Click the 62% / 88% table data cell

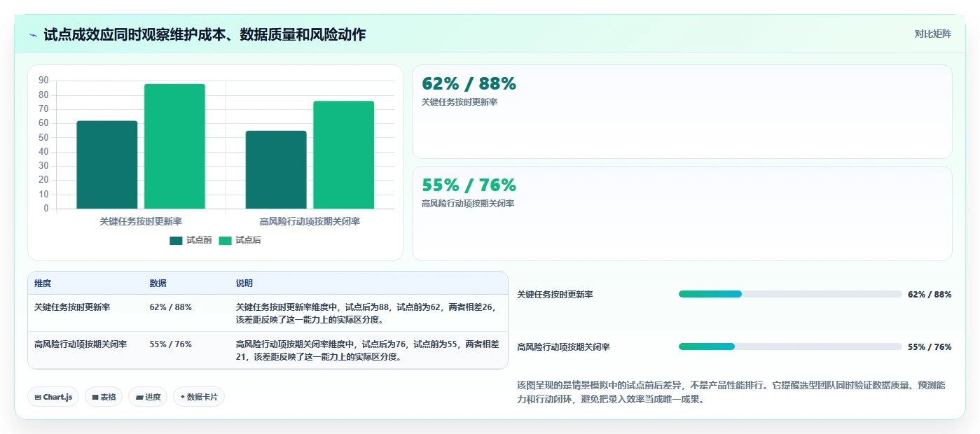pyautogui.click(x=170, y=307)
